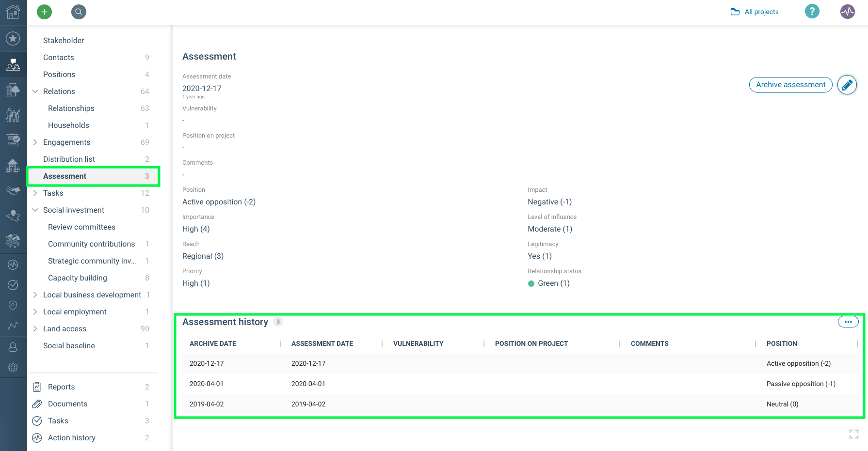Select history row archived 2019-04-02
This screenshot has height=451, width=868.
(520, 404)
